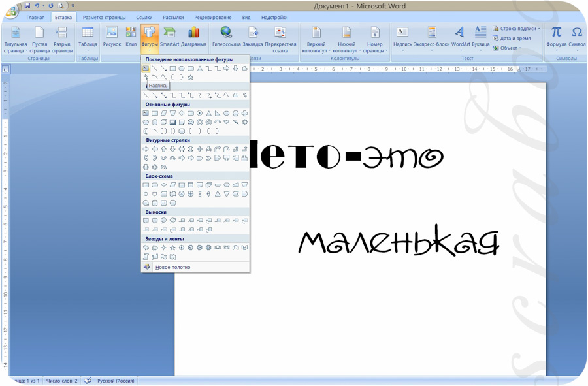Choose the heart shape in Основные фигуры
Screen dimensions: 588x386
pyautogui.click(x=227, y=122)
